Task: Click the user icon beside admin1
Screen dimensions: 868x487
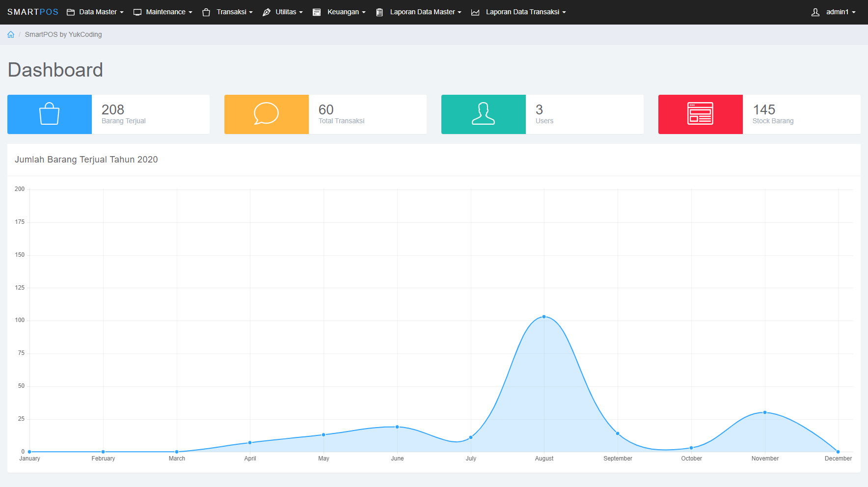Action: click(815, 12)
